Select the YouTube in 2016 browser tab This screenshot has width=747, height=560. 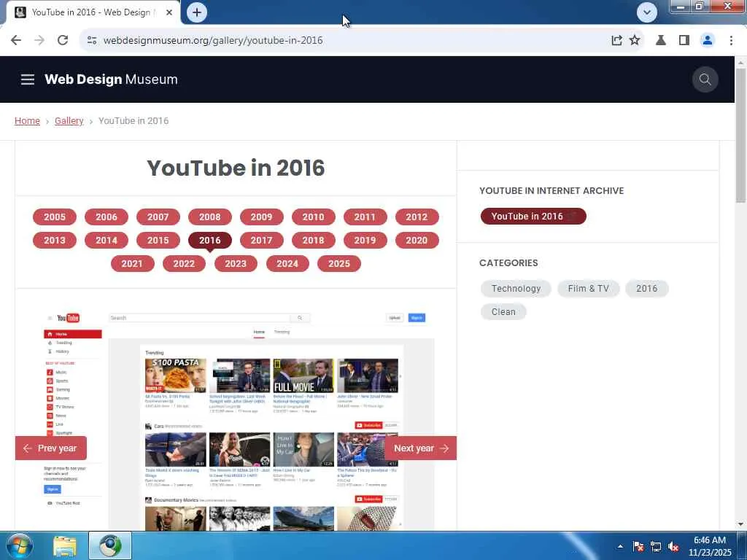point(93,12)
